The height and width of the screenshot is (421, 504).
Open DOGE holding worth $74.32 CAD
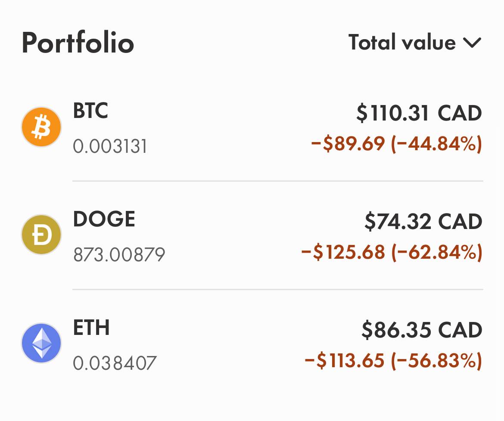[x=252, y=235]
